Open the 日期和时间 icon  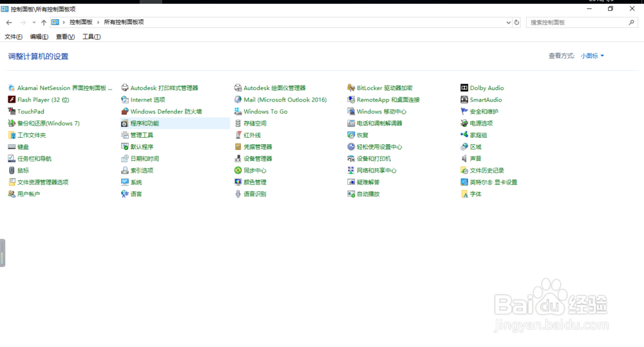coord(125,158)
